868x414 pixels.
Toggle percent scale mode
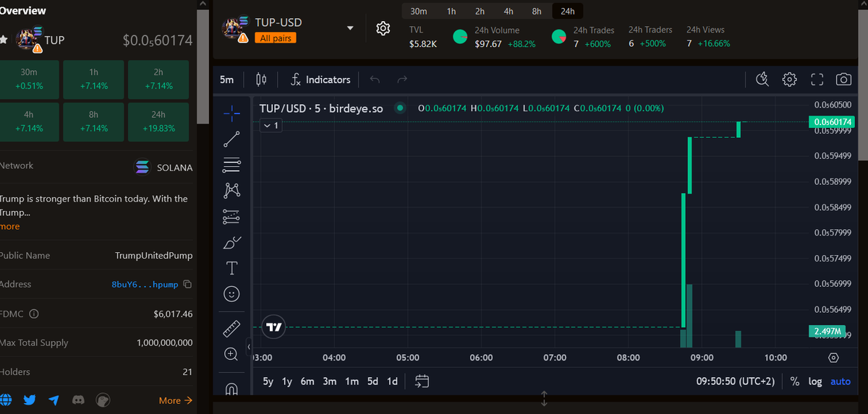795,381
